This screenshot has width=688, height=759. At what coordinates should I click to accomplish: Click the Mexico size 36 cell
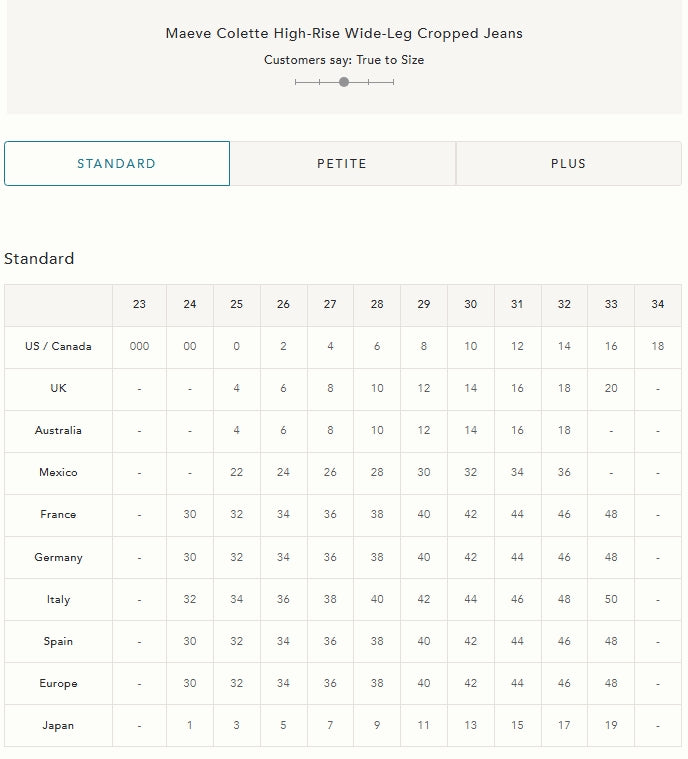(564, 472)
